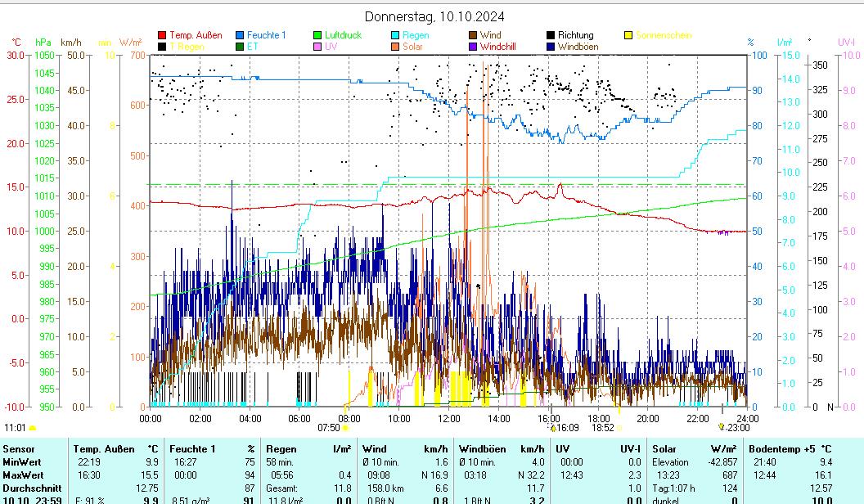This screenshot has height=504, width=864.
Task: Click the 18:52 sunset marker
Action: (603, 427)
